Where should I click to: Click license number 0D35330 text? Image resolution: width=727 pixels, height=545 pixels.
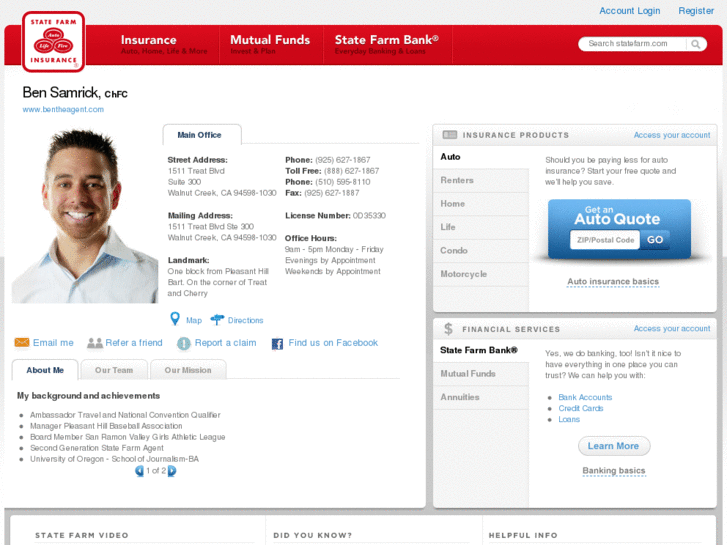[x=369, y=216]
